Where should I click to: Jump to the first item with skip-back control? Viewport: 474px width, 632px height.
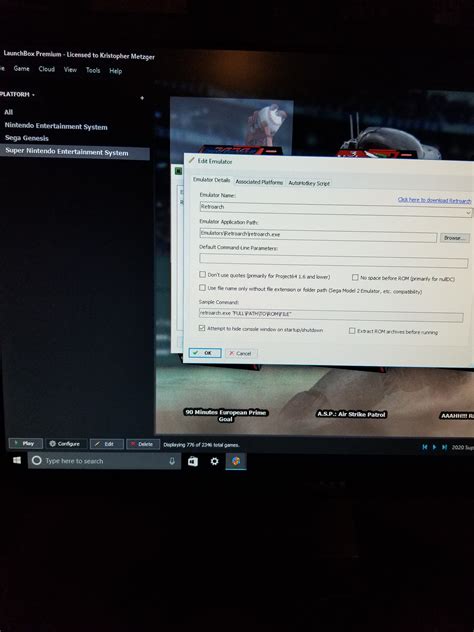click(x=424, y=447)
